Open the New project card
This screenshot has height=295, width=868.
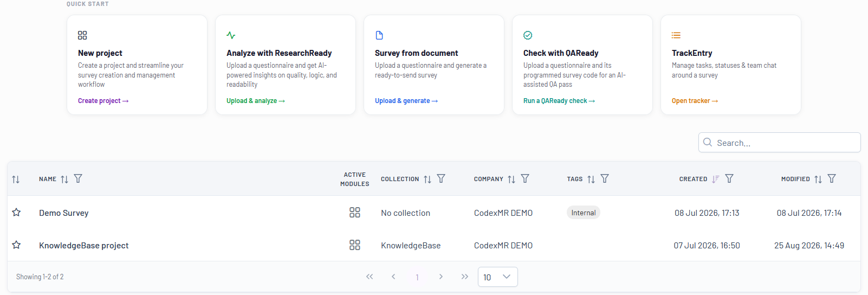pyautogui.click(x=137, y=65)
